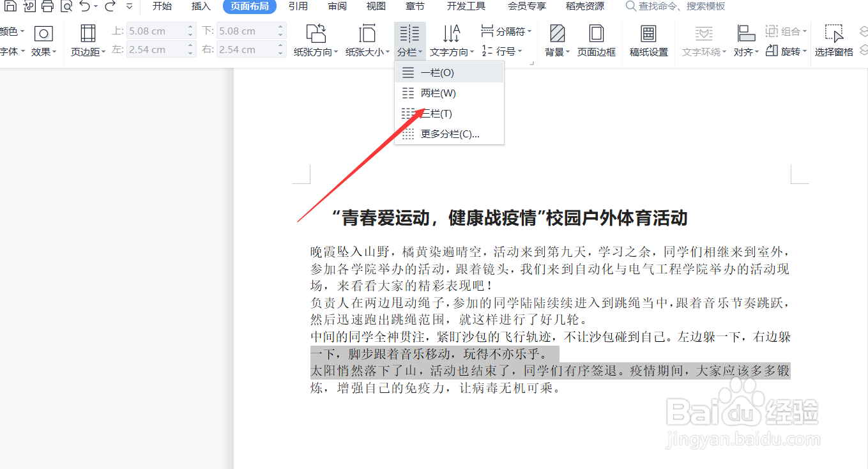Image resolution: width=868 pixels, height=469 pixels.
Task: Open 更多分栏(C)... more columns dialog
Action: [x=450, y=134]
